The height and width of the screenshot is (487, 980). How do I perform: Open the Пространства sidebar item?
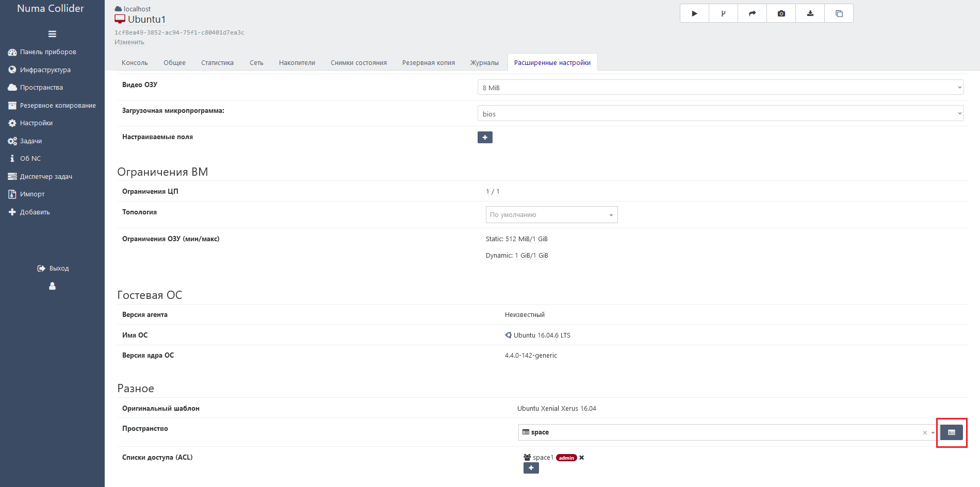[x=36, y=88]
